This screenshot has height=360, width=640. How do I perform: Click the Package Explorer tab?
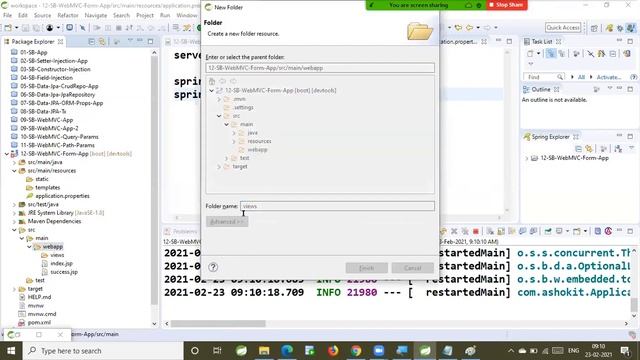[33, 42]
